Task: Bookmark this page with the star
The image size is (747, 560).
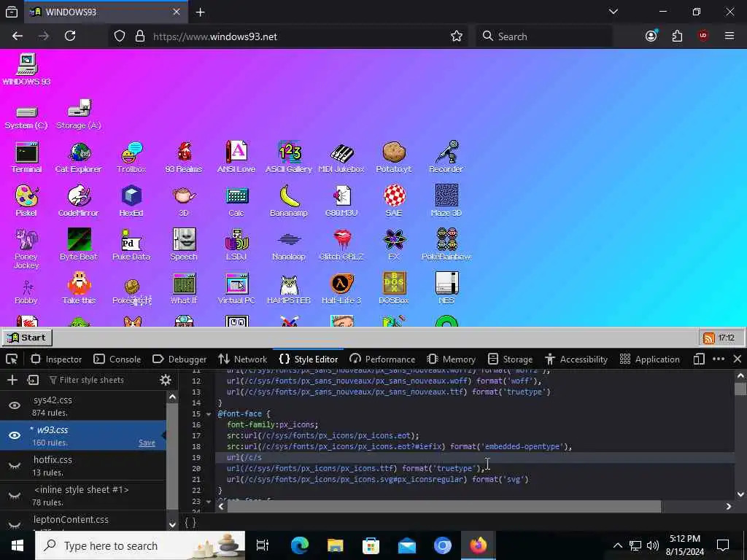Action: click(457, 36)
